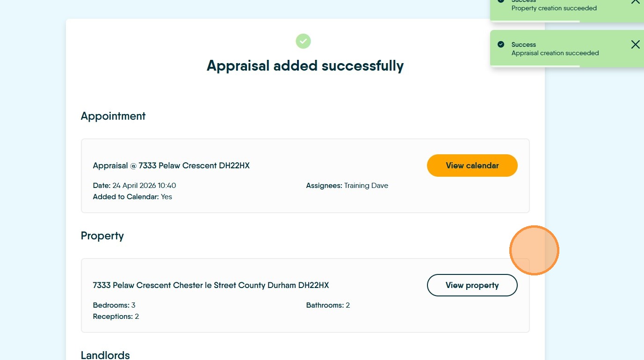Click the Appraisal added successfully heading
Image resolution: width=644 pixels, height=360 pixels.
[305, 65]
